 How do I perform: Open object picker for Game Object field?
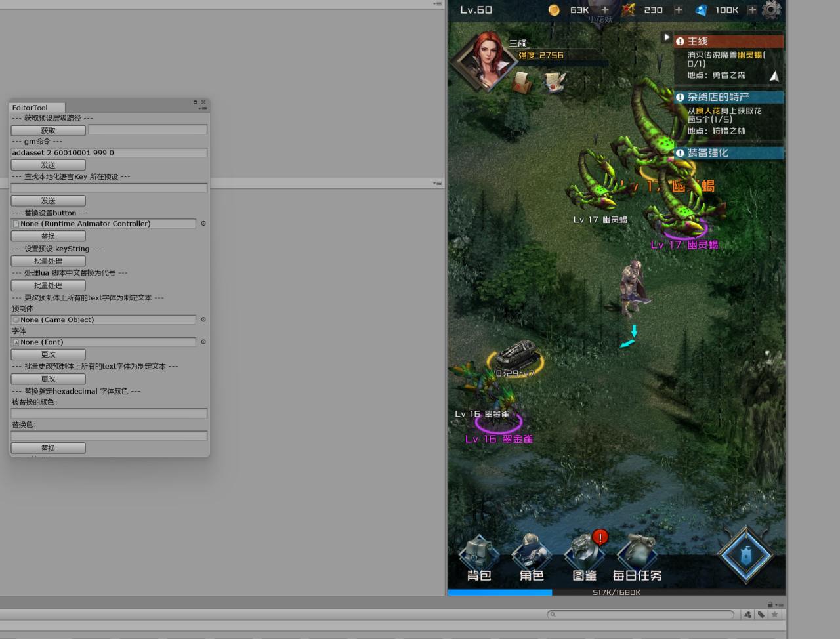coord(203,319)
